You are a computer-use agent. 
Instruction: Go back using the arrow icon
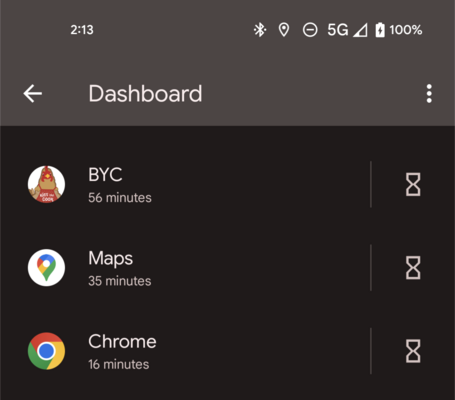point(32,93)
